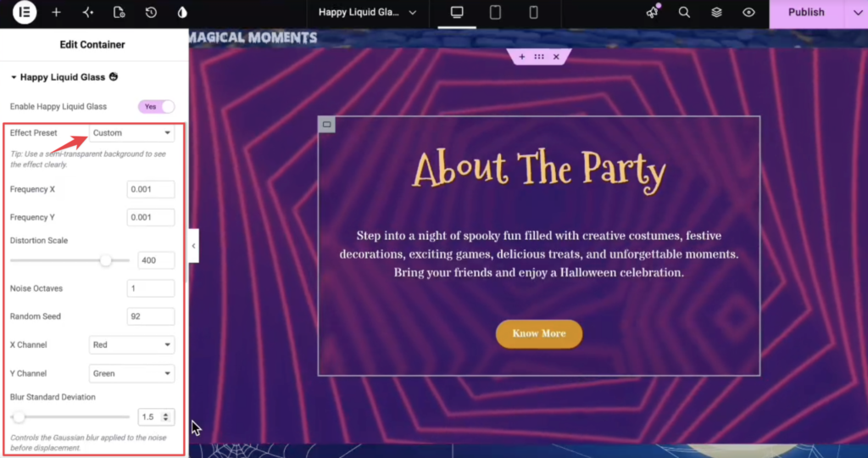Switch to mobile responsive view
The image size is (868, 458).
click(533, 12)
